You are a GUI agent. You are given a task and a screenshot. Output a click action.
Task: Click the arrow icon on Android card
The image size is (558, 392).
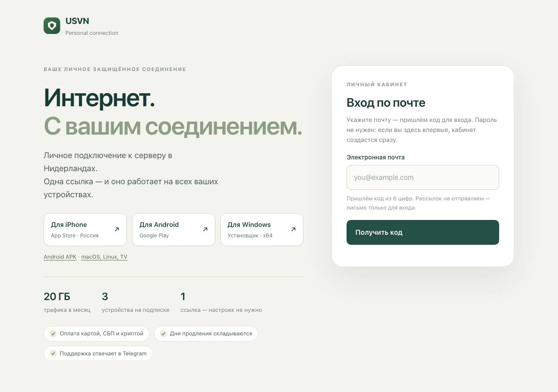coord(205,229)
